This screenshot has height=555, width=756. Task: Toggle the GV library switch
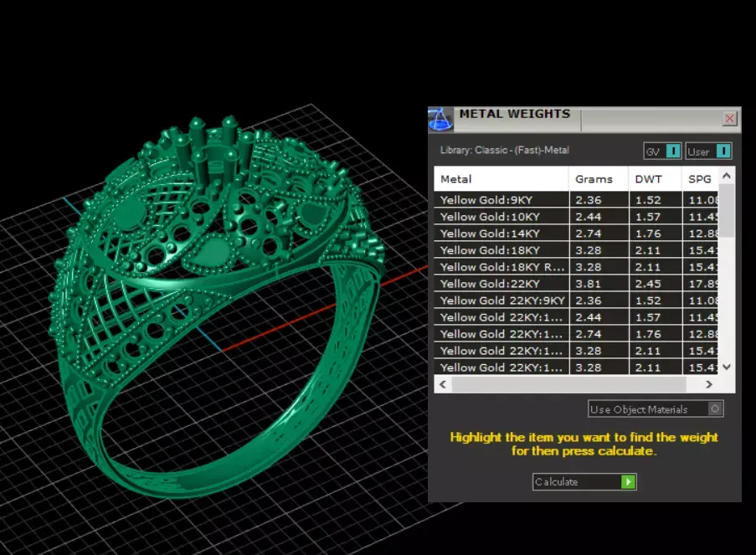pyautogui.click(x=662, y=152)
